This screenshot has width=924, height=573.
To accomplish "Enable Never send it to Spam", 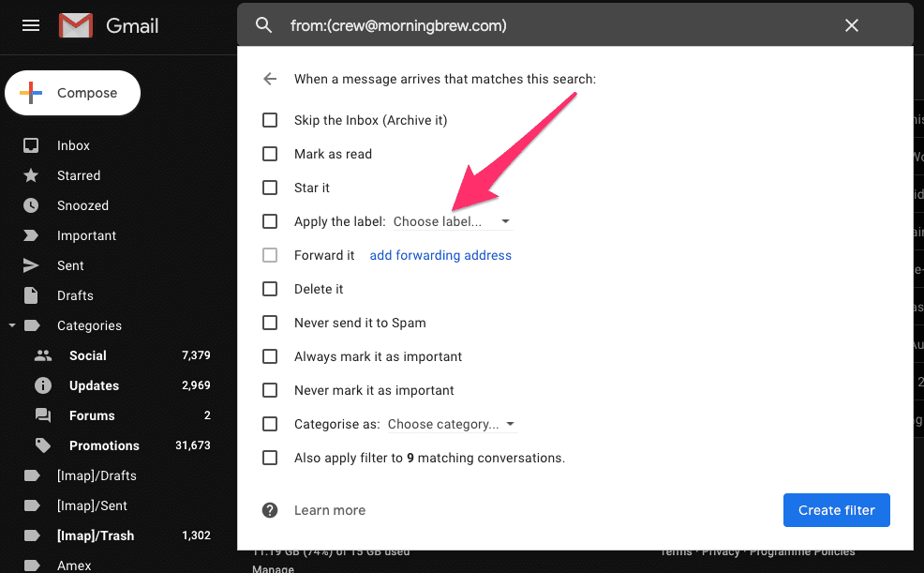I will tap(270, 323).
